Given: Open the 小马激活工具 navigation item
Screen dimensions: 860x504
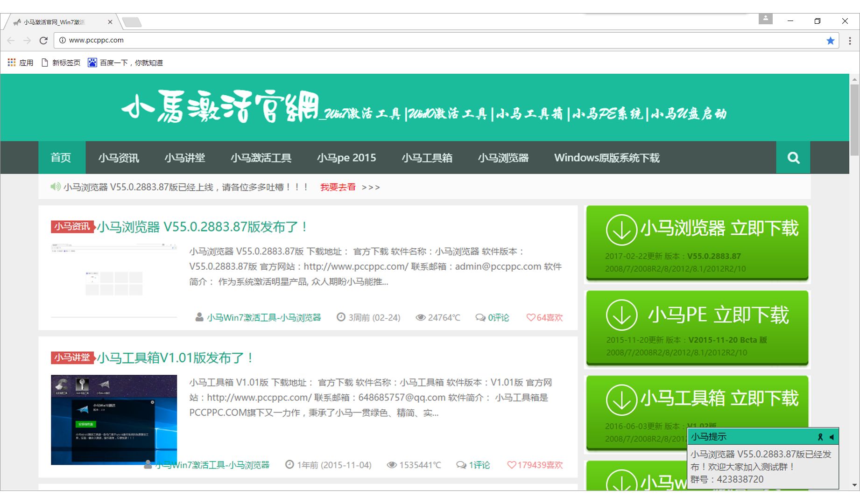Looking at the screenshot, I should tap(261, 158).
